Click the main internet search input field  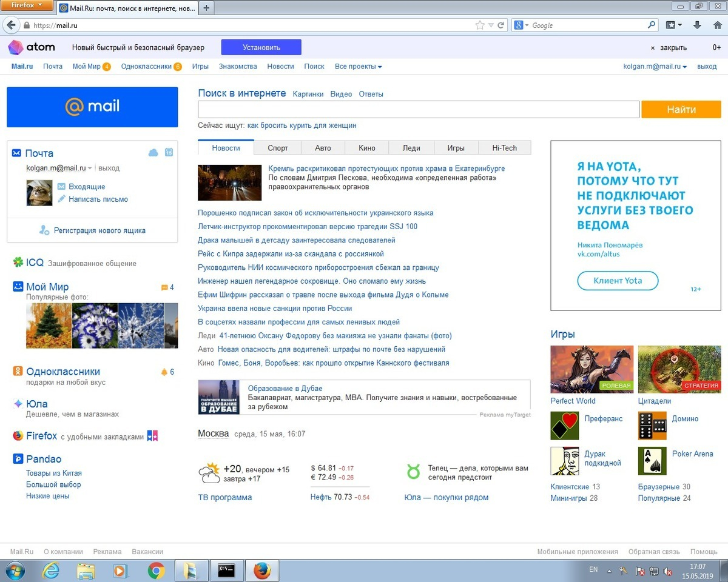[x=419, y=110]
